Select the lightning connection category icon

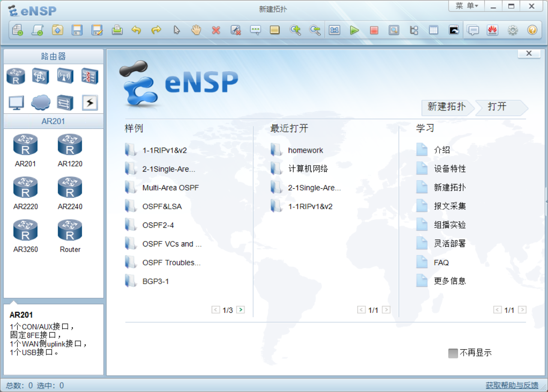pyautogui.click(x=90, y=103)
